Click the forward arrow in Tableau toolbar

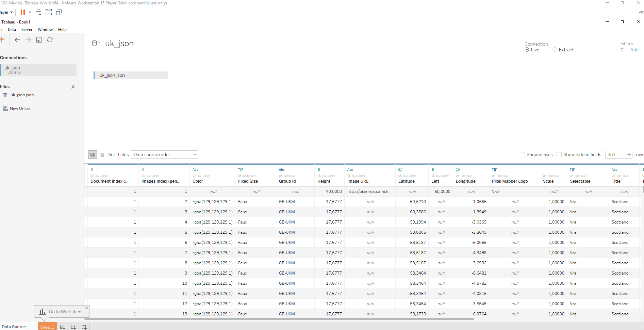pyautogui.click(x=28, y=40)
